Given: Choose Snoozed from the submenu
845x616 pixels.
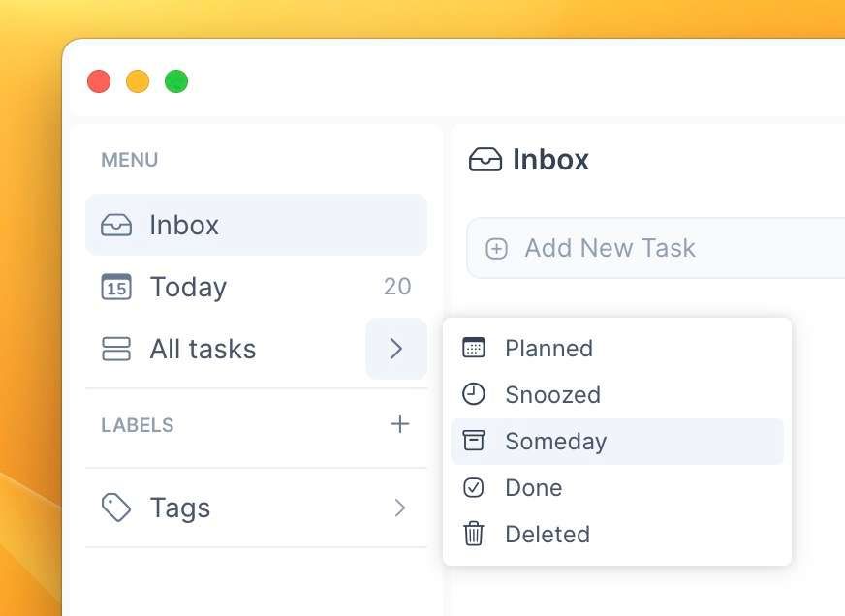Looking at the screenshot, I should 617,395.
